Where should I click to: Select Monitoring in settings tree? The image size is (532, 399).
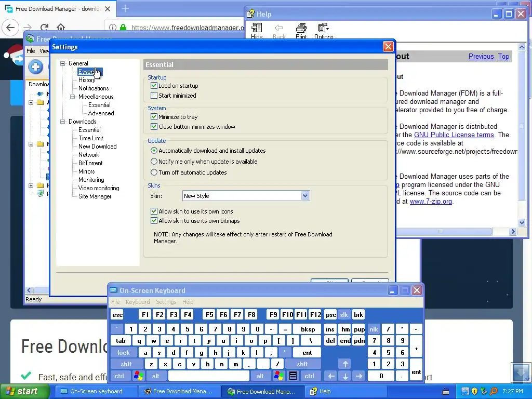(x=91, y=180)
